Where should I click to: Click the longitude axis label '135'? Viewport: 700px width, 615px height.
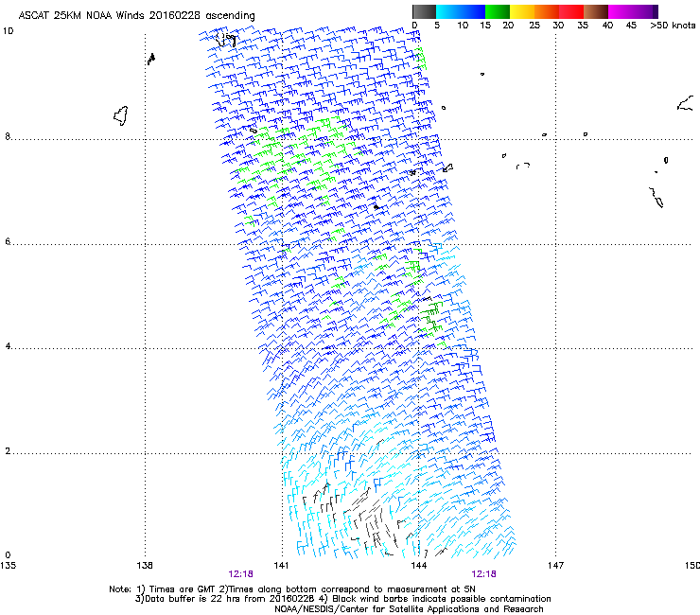(x=8, y=566)
